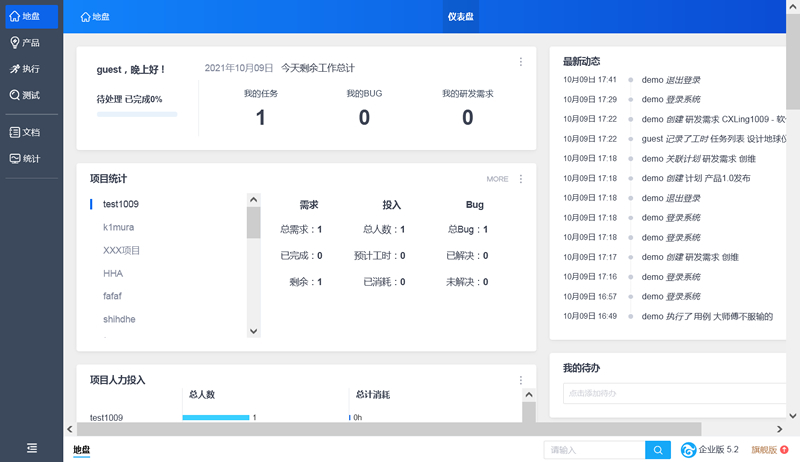Click the bottom 请输入 search box

pos(594,450)
